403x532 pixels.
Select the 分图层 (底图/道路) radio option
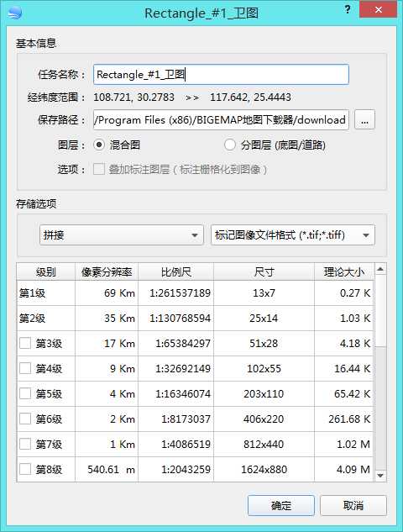[229, 145]
